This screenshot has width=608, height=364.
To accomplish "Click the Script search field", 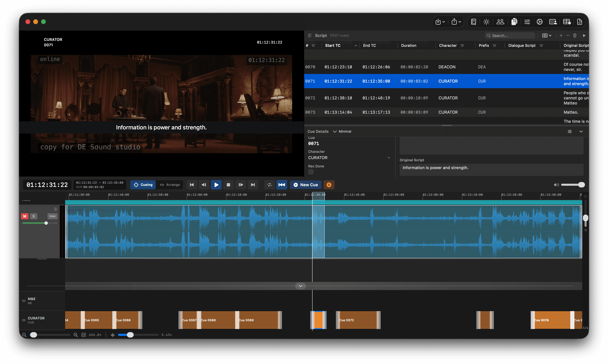I will tap(510, 36).
